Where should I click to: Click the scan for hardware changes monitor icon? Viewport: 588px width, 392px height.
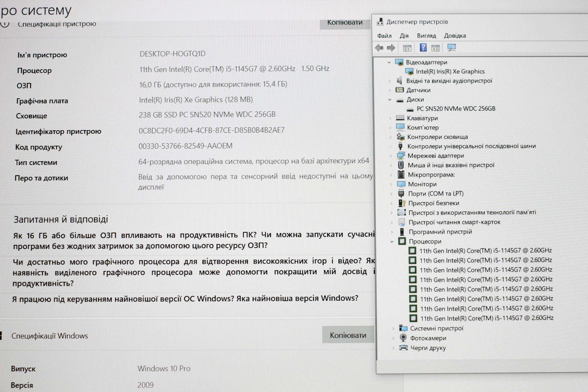tap(451, 47)
